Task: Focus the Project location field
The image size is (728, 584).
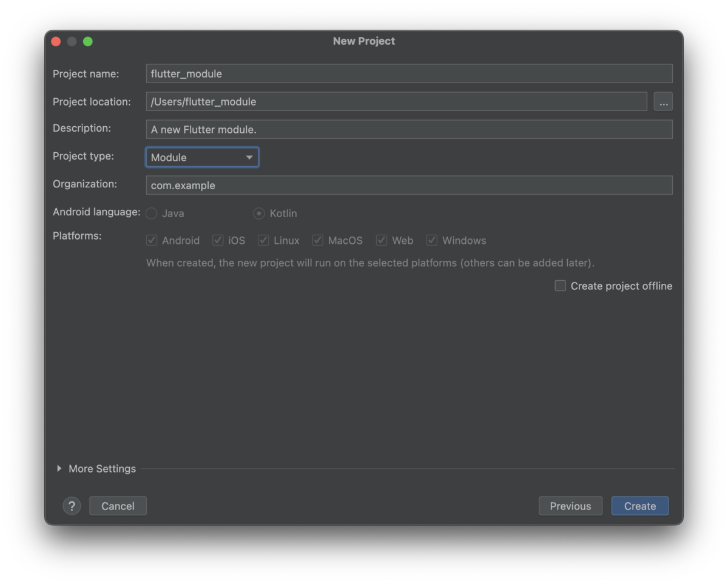Action: 397,101
